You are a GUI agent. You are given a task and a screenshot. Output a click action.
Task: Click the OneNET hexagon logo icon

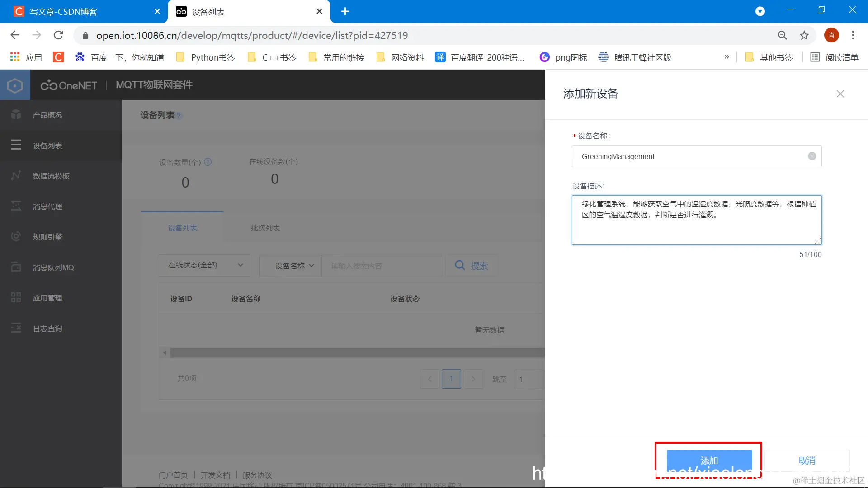coord(15,85)
